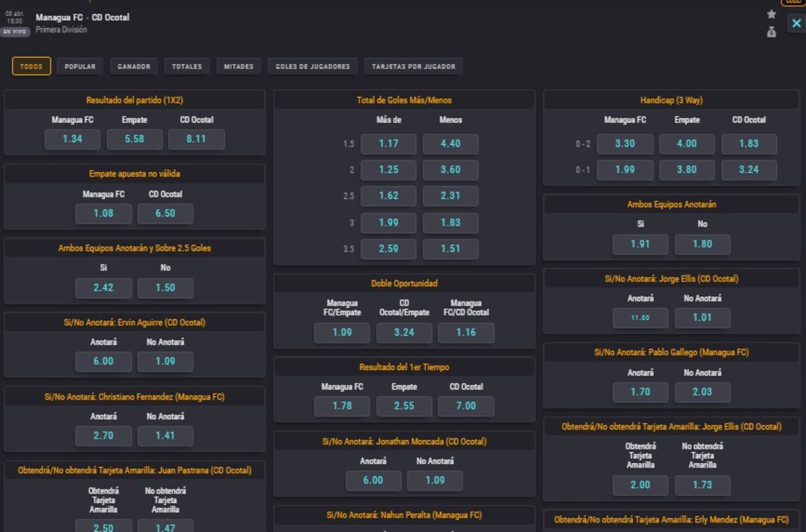Select handicap 0-2 Managua FC 3.30
806x532 pixels.
point(625,144)
